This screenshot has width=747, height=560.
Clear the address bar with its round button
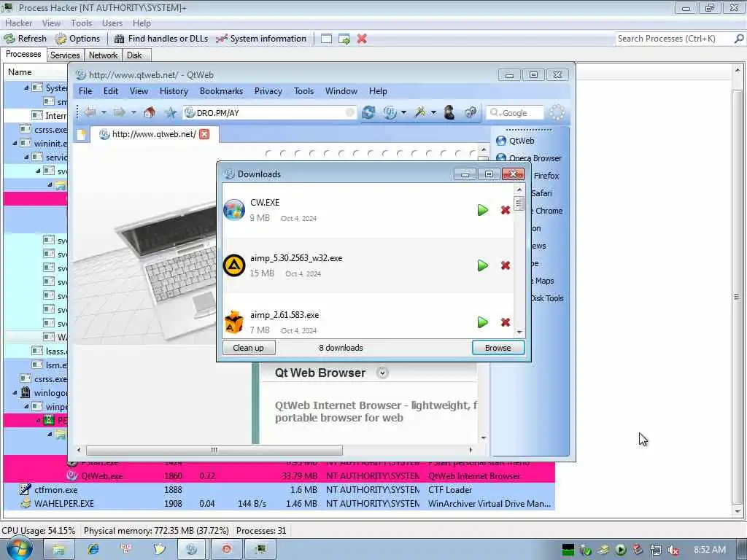click(349, 112)
